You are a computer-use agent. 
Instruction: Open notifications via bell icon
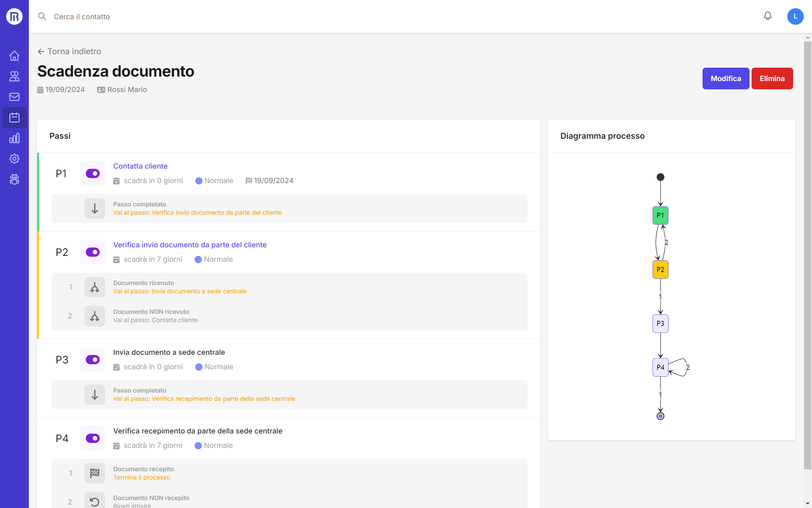pyautogui.click(x=768, y=16)
